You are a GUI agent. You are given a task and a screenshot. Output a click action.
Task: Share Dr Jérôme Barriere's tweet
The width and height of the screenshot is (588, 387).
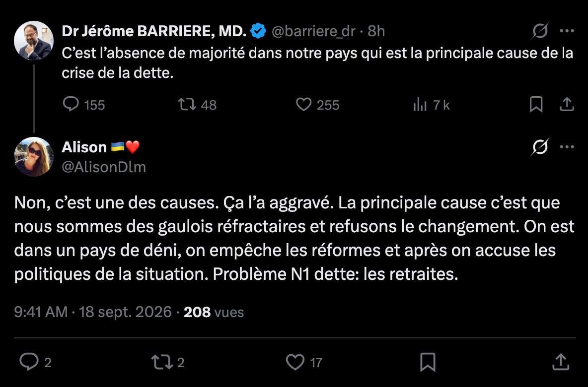[567, 104]
